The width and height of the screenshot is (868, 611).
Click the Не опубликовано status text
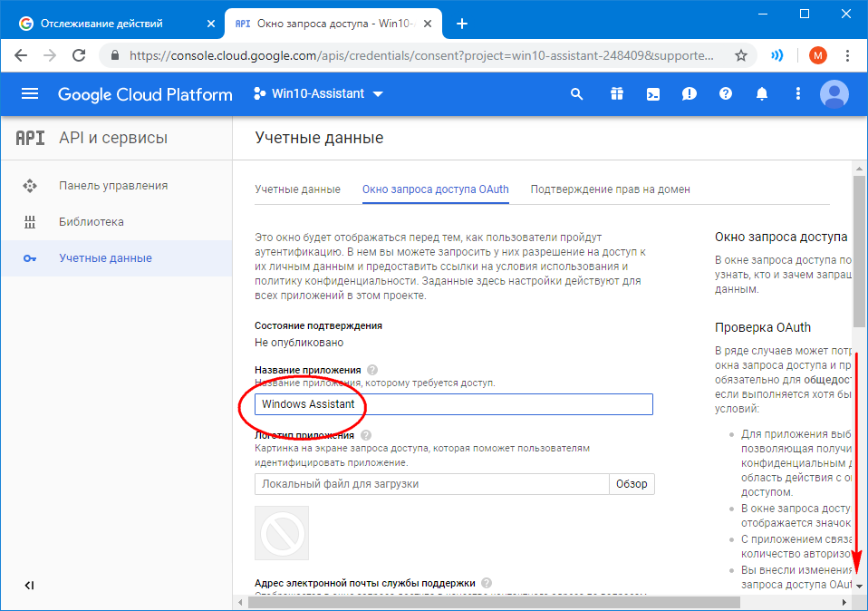299,343
